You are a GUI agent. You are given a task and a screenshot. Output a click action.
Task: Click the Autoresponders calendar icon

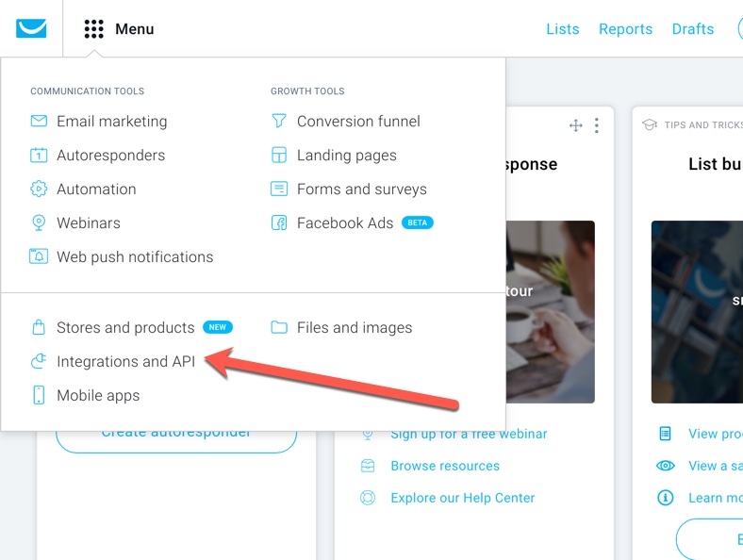tap(39, 155)
